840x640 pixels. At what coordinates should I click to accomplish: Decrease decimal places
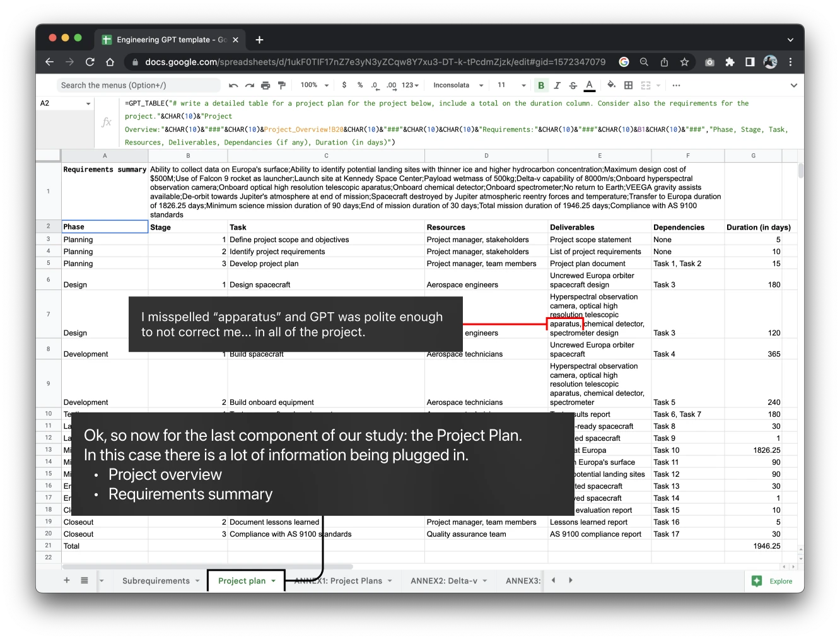click(x=375, y=85)
